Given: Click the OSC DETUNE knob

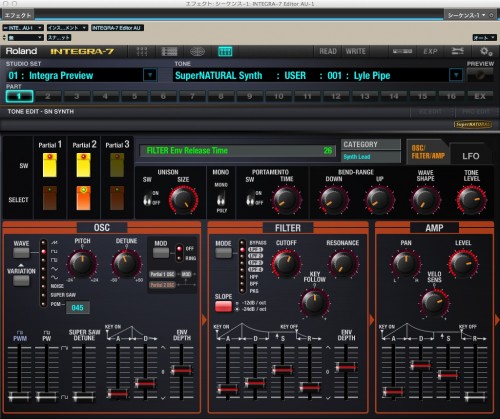Looking at the screenshot, I should [126, 263].
